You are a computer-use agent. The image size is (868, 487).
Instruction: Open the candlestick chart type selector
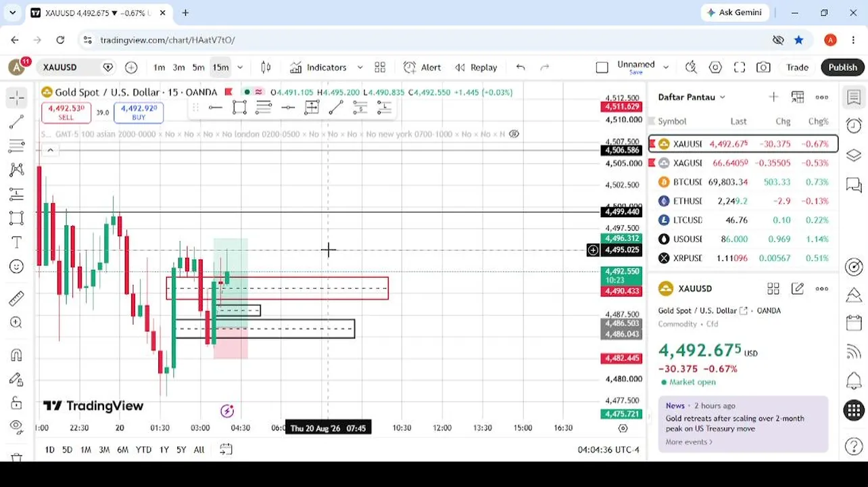point(266,67)
